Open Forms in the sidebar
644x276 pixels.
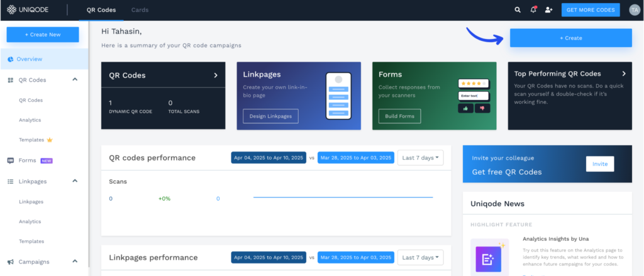pyautogui.click(x=27, y=160)
